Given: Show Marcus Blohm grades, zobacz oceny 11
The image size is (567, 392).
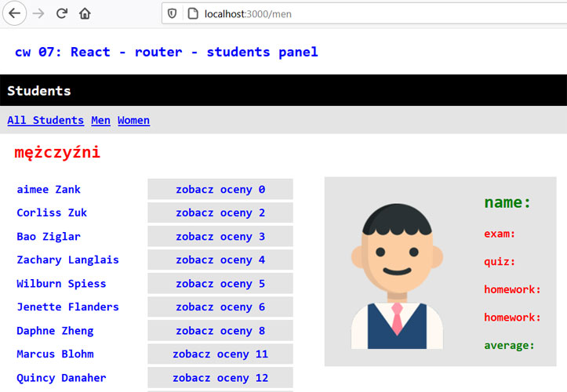Looking at the screenshot, I should [220, 354].
